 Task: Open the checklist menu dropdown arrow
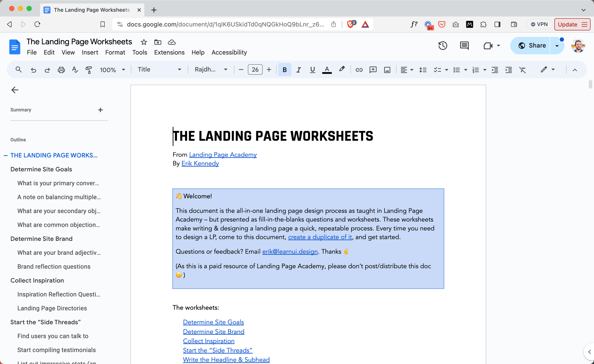(446, 70)
